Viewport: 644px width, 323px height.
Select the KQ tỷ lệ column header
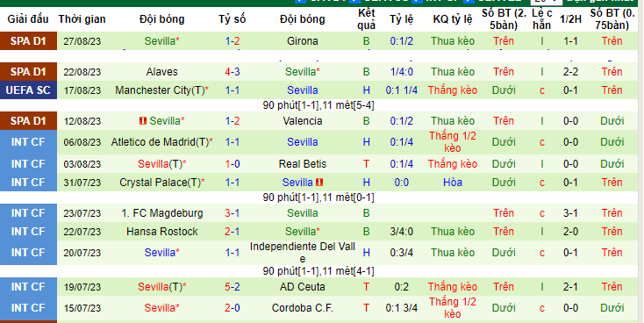[x=452, y=19]
